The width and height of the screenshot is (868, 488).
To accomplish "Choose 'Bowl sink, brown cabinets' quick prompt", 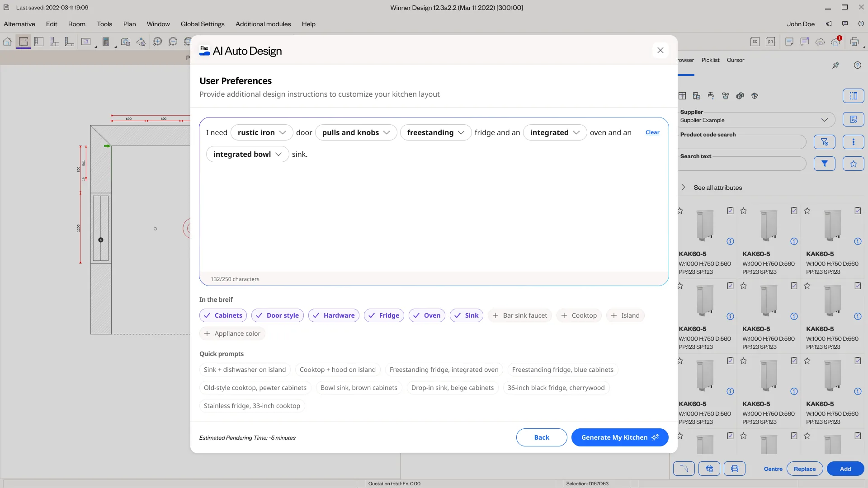I will [x=359, y=388].
